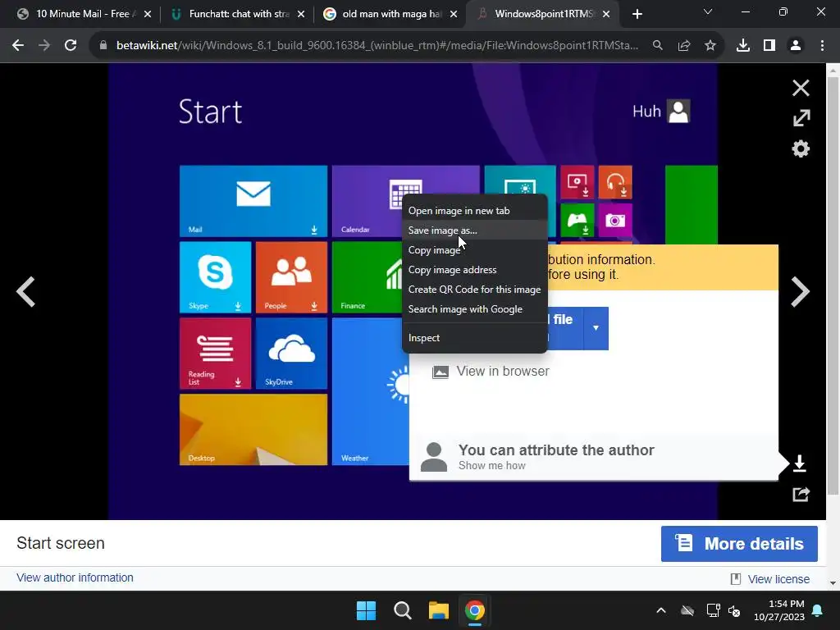The image size is (840, 630).
Task: Open Chrome three-dot menu
Action: (x=822, y=46)
